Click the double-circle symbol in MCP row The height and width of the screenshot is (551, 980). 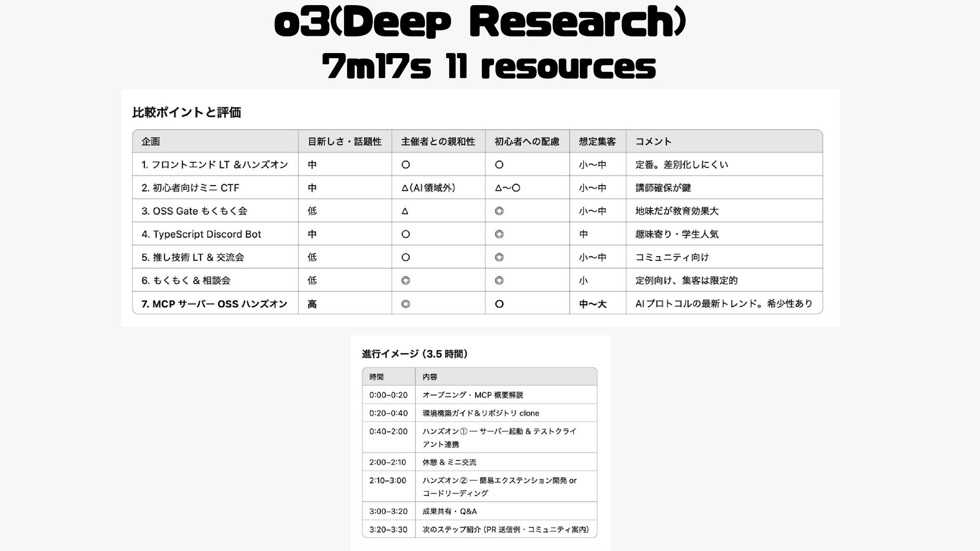click(406, 304)
